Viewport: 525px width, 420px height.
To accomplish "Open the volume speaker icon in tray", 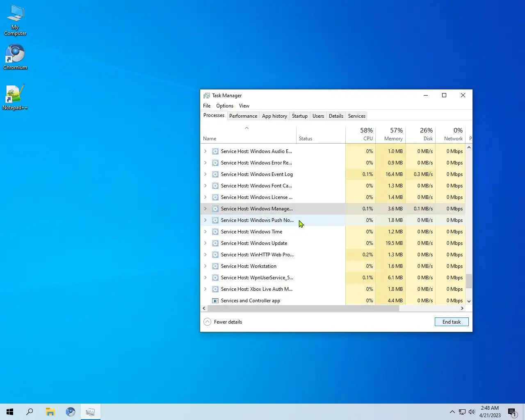I will (x=472, y=412).
